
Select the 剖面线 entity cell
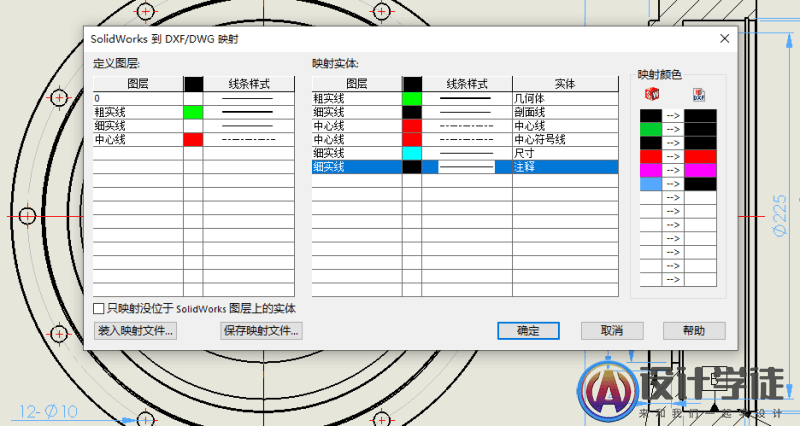[565, 112]
